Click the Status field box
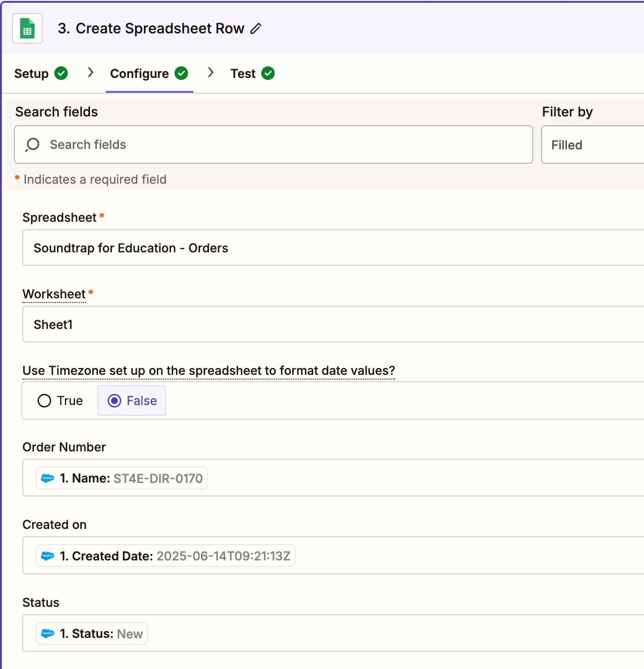The height and width of the screenshot is (669, 644). tap(333, 633)
